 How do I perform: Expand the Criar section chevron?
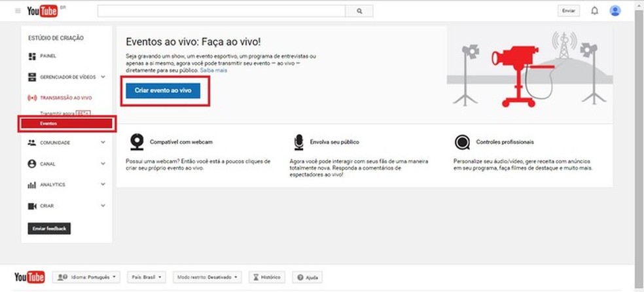pos(103,206)
